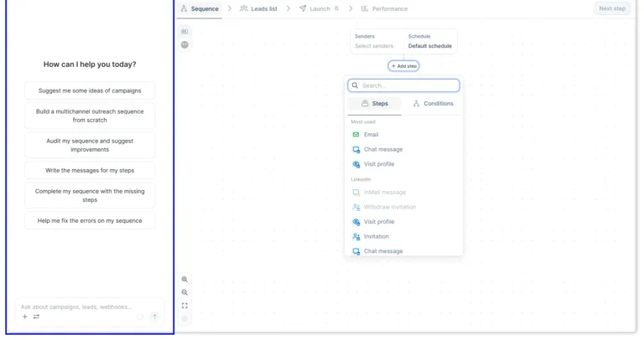Zoom in on the sequence canvas
This screenshot has width=644, height=340.
(184, 280)
